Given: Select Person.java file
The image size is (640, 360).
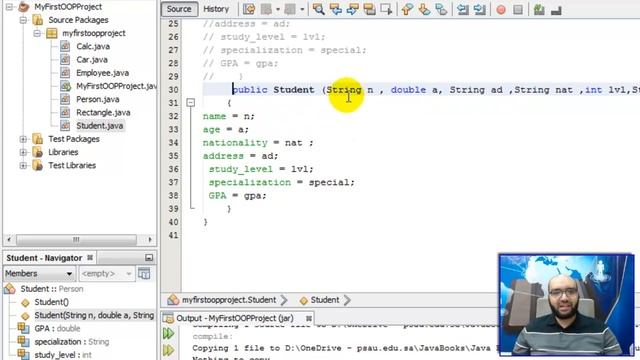Looking at the screenshot, I should 98,99.
